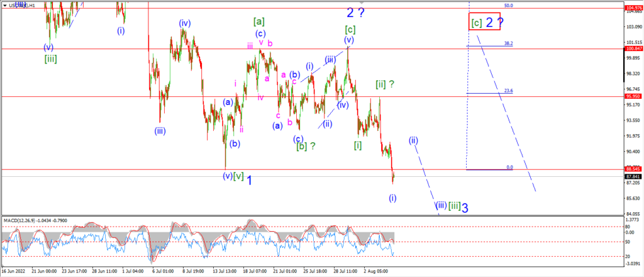Select the green [b] ? wave label
644x277 pixels.
point(306,145)
